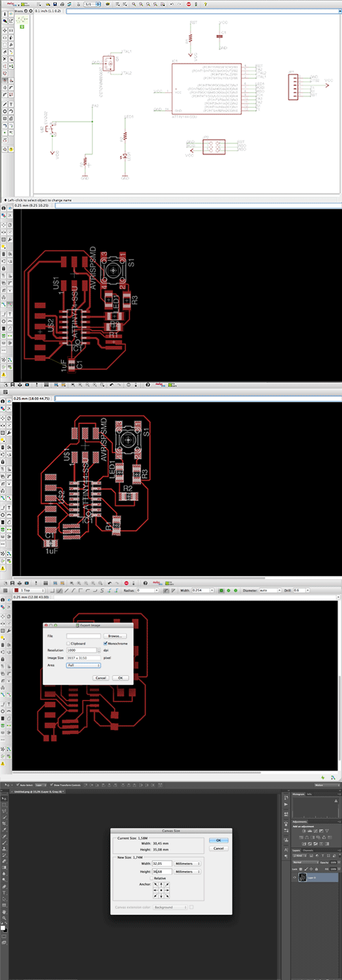Switch to the Histogram panel tab

298,794
